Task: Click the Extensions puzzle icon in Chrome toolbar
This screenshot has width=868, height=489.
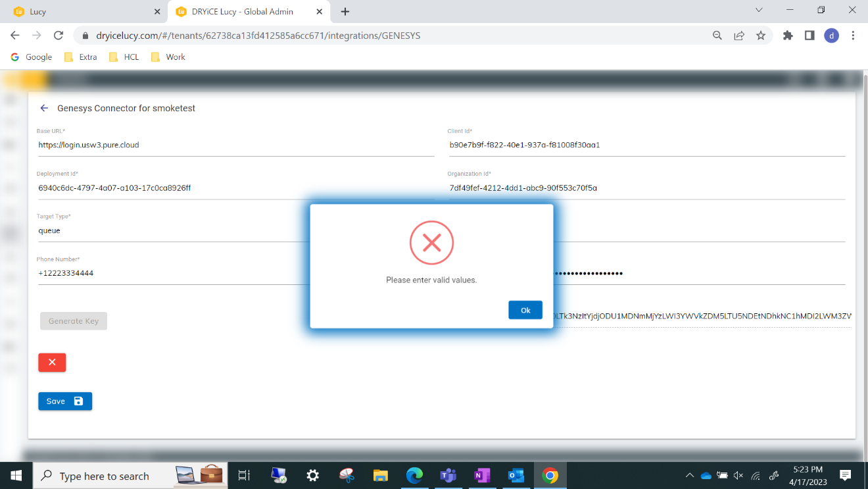Action: [788, 36]
